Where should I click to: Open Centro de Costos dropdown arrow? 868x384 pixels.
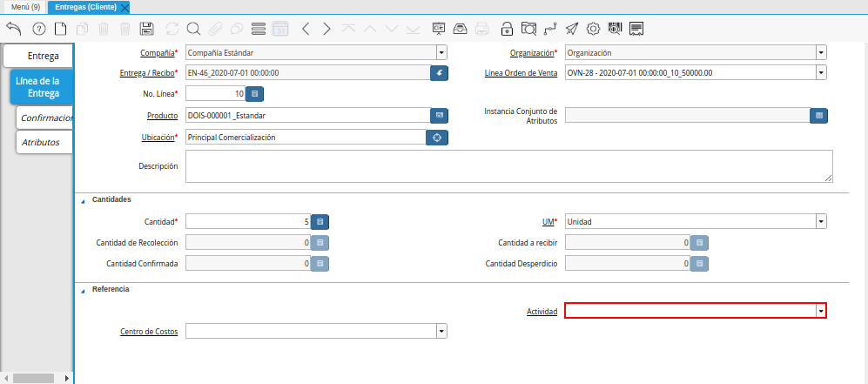pyautogui.click(x=441, y=332)
